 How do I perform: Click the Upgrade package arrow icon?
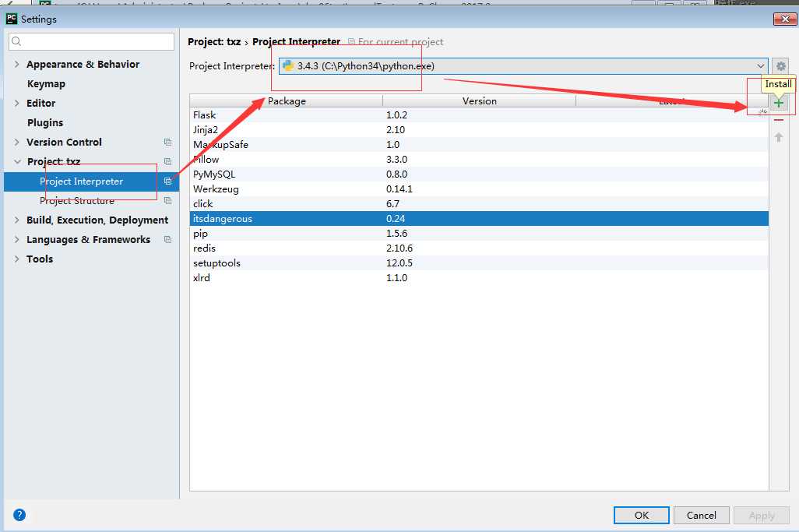point(779,137)
